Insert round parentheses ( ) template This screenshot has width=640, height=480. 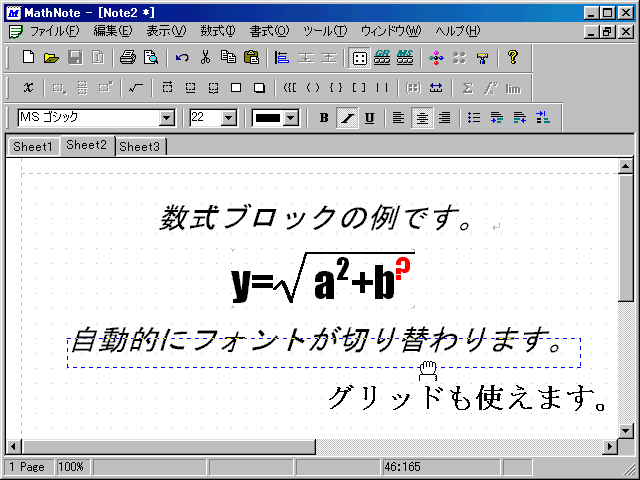pos(313,88)
